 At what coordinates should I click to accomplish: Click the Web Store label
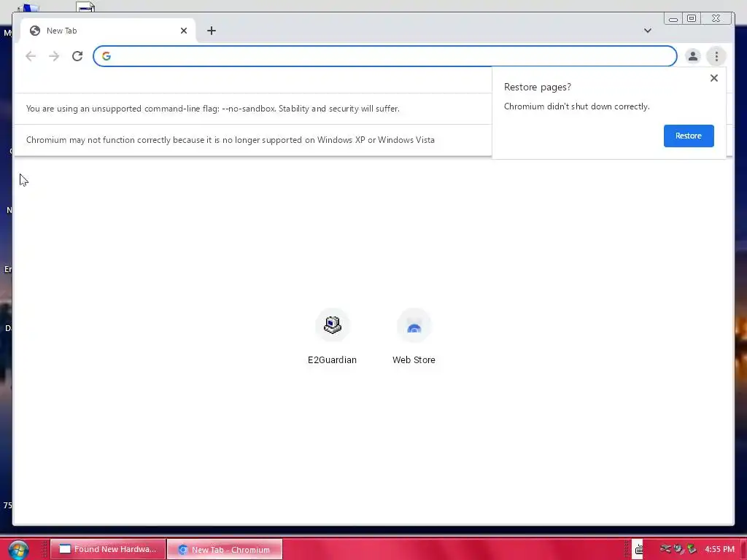pyautogui.click(x=414, y=360)
